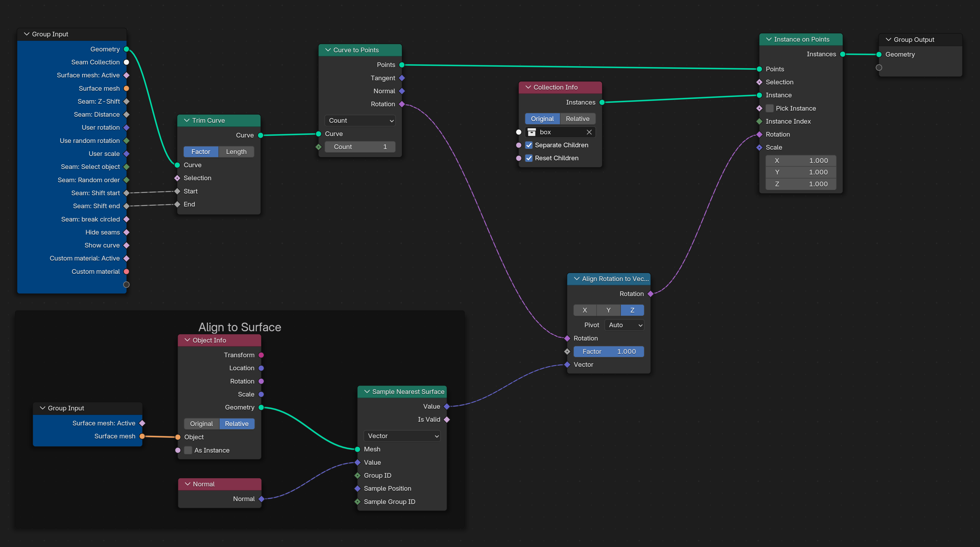The height and width of the screenshot is (547, 980).
Task: Collapse the Trim Curve node
Action: (x=186, y=121)
